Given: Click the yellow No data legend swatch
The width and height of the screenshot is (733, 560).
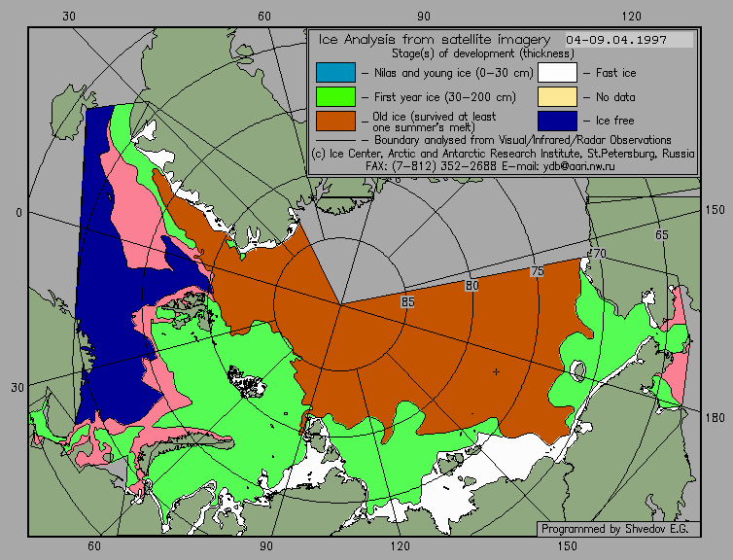Looking at the screenshot, I should click(x=557, y=97).
